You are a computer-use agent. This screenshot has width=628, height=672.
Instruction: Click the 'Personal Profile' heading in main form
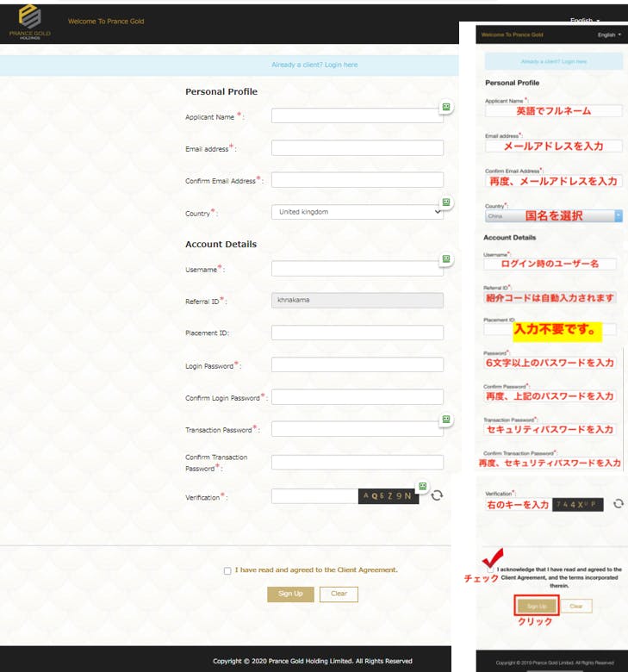221,91
